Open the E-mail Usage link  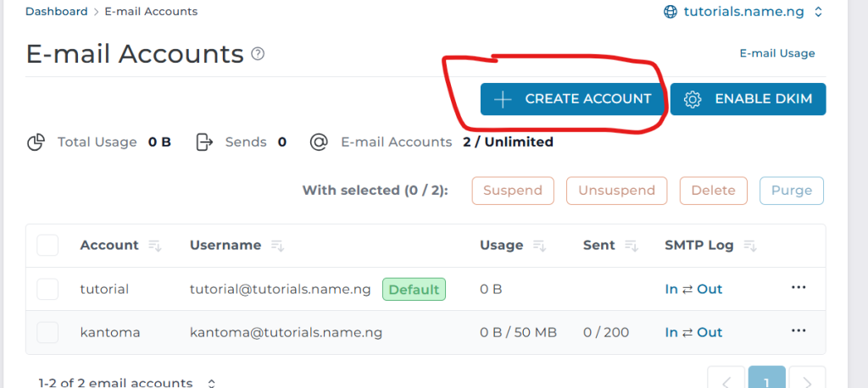tap(776, 53)
